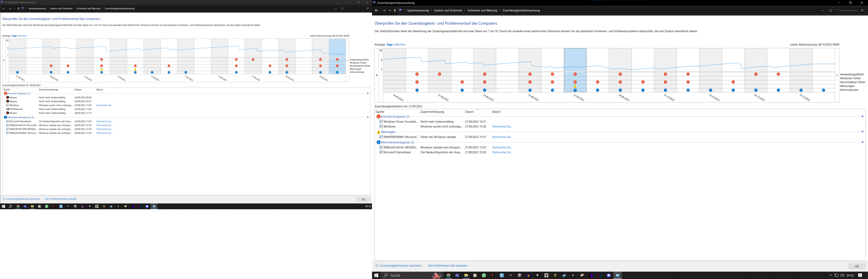Collapse the Informationsereignisse (2) group chevron
868x279 pixels.
tap(862, 142)
